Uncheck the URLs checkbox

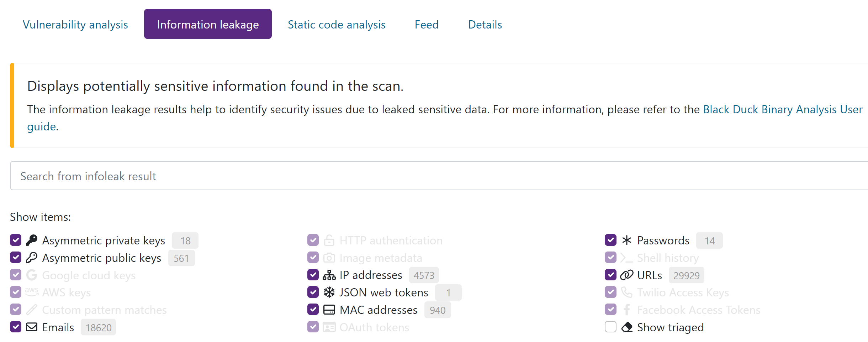point(610,275)
